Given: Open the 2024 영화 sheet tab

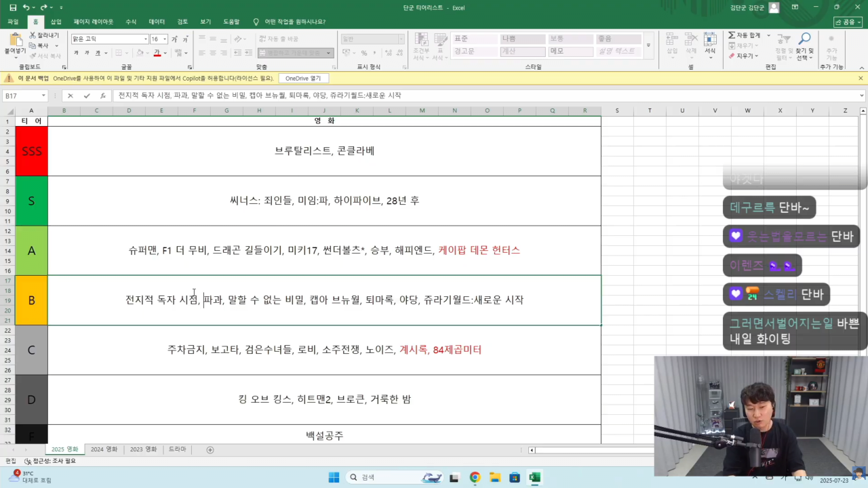Looking at the screenshot, I should point(104,449).
